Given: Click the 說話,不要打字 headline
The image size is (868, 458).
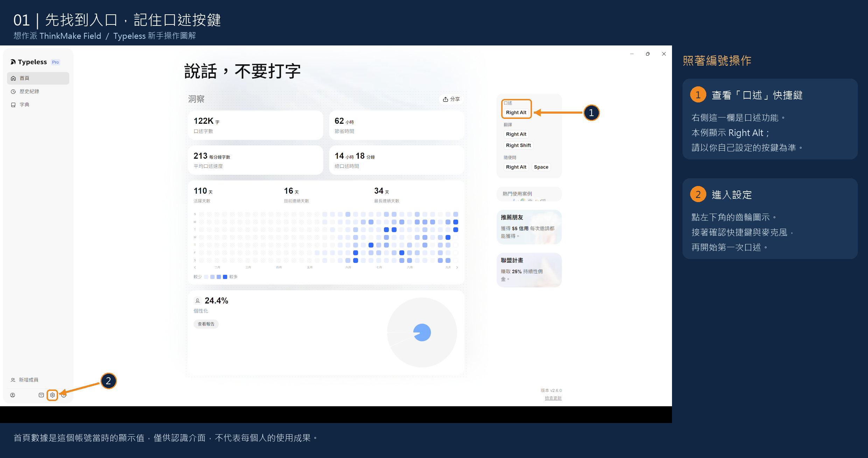Looking at the screenshot, I should point(243,71).
